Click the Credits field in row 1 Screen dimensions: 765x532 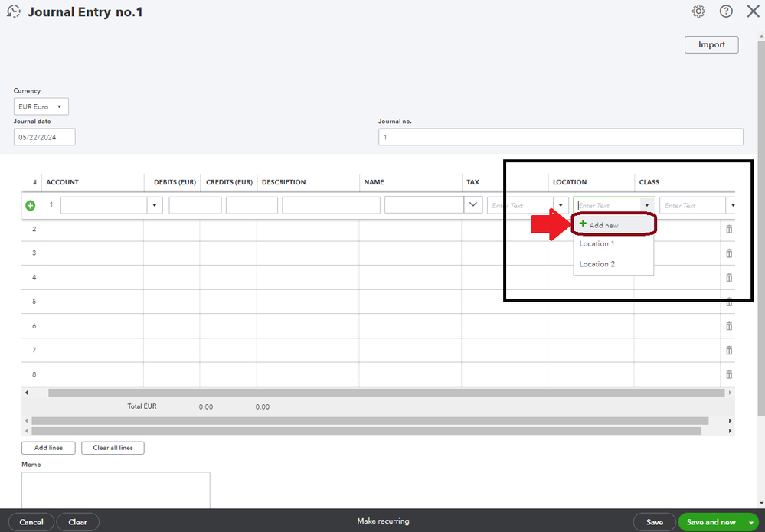(252, 205)
